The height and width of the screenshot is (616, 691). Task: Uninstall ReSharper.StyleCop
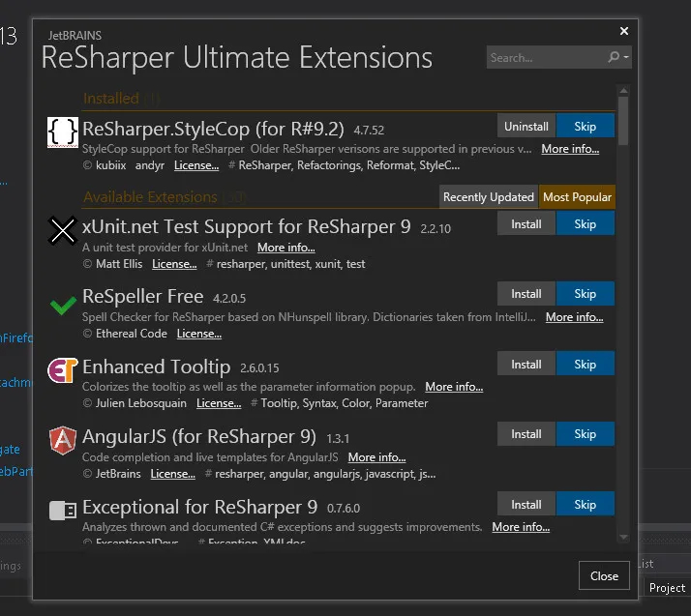pos(526,126)
